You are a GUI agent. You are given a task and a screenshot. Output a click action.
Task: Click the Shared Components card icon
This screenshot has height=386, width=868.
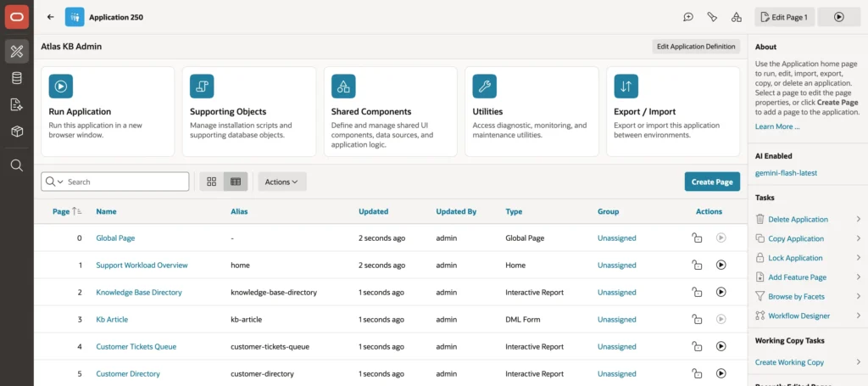coord(343,87)
